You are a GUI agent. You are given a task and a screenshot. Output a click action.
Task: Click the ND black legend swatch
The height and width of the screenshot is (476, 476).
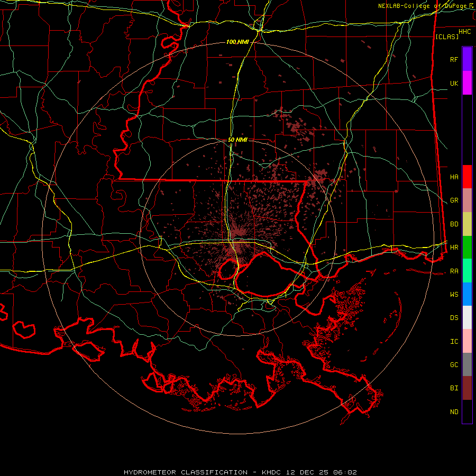pos(467,411)
